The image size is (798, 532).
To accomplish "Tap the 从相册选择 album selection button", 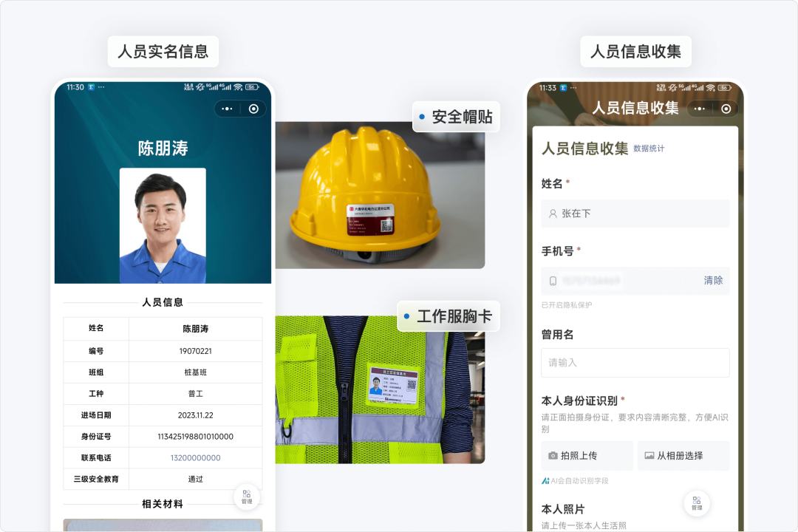I will click(683, 456).
